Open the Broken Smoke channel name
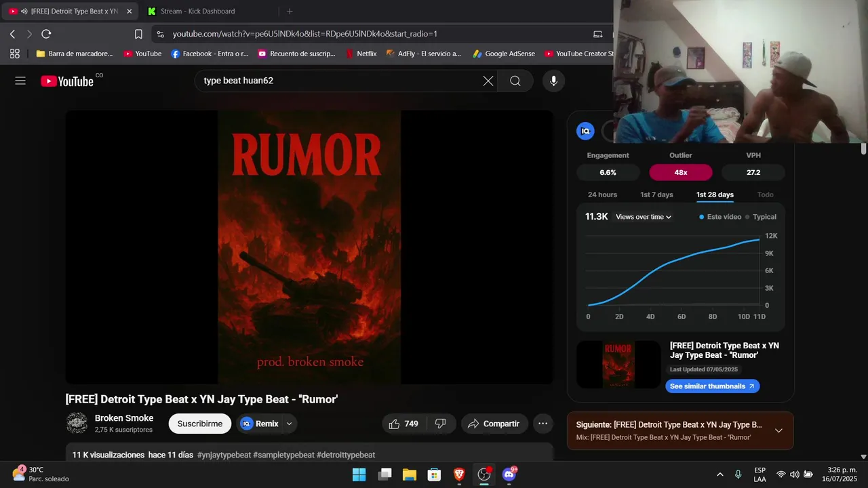The width and height of the screenshot is (868, 488). click(x=124, y=418)
